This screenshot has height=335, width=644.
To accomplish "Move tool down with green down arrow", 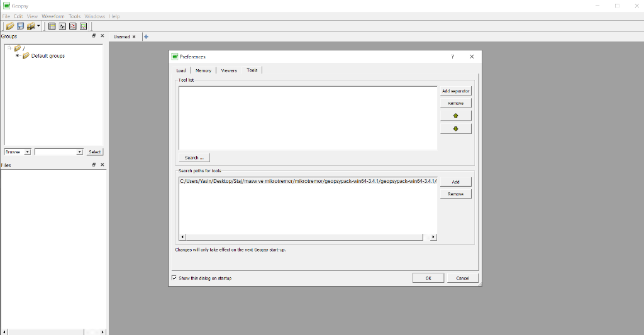I will click(455, 129).
